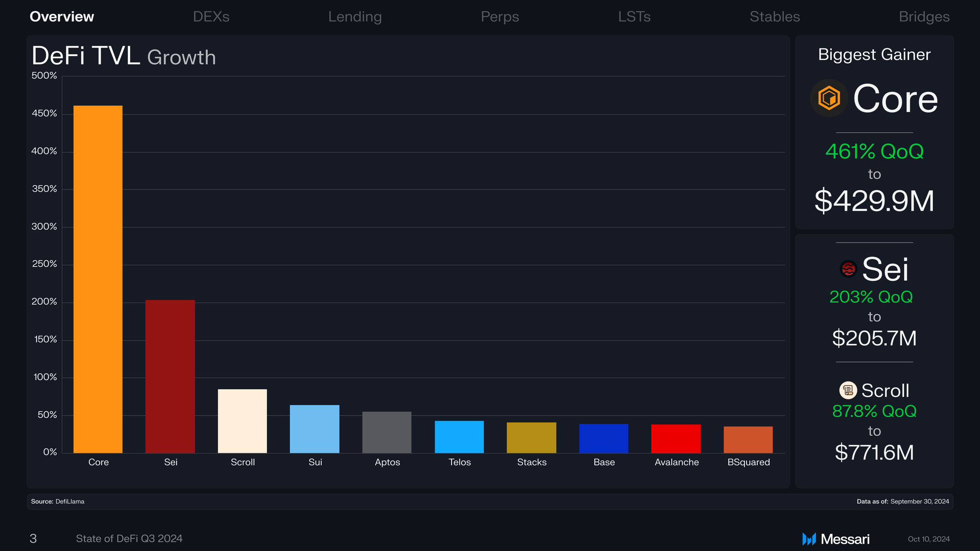Select the cream Scroll bar
980x551 pixels.
tap(242, 421)
